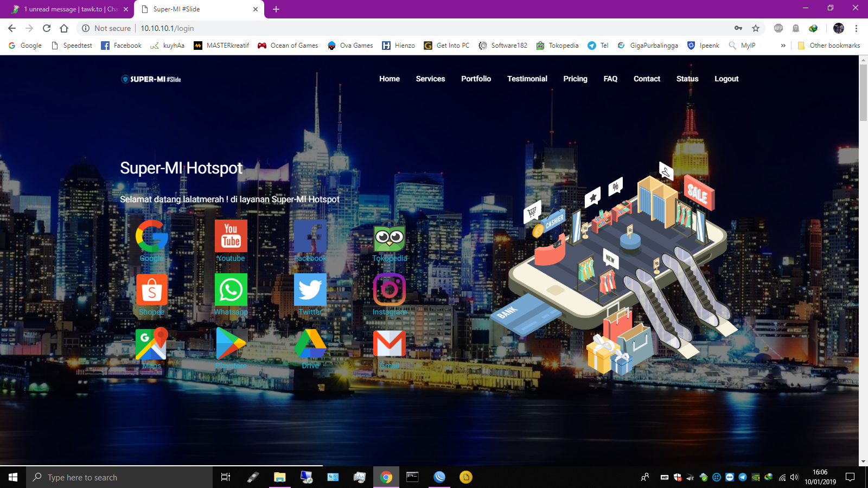
Task: Go to the Services menu item
Action: point(430,79)
